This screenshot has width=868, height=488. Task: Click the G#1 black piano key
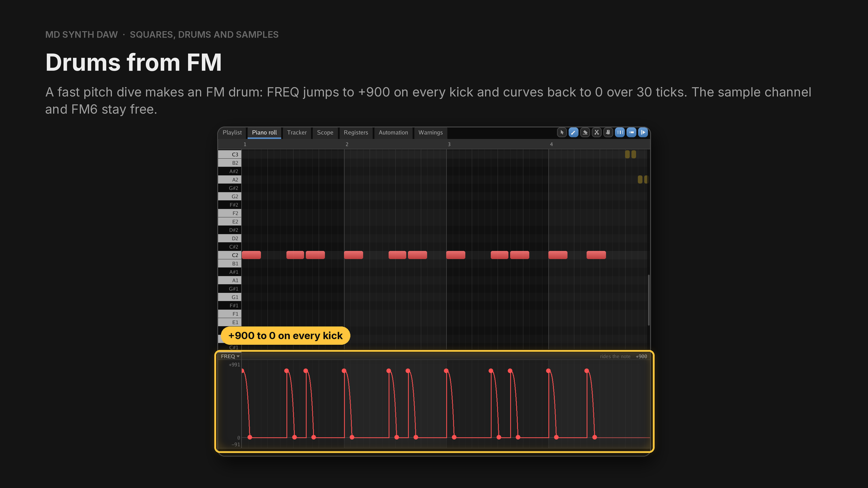(x=230, y=289)
